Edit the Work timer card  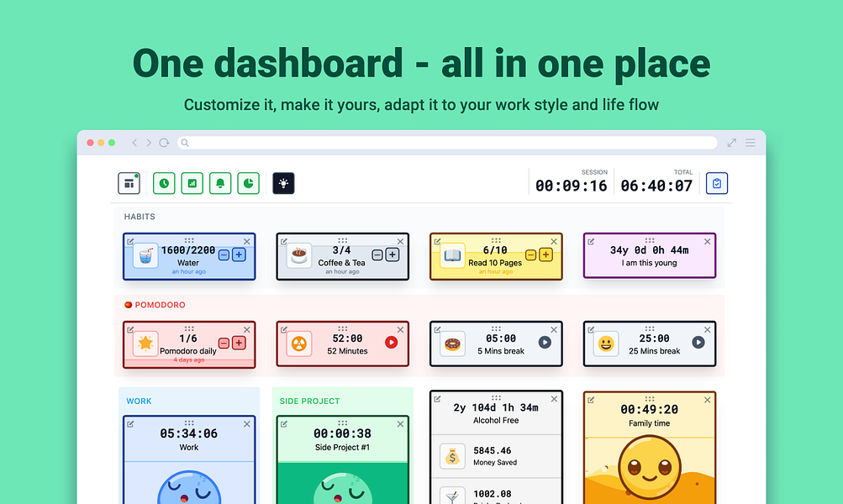click(130, 424)
